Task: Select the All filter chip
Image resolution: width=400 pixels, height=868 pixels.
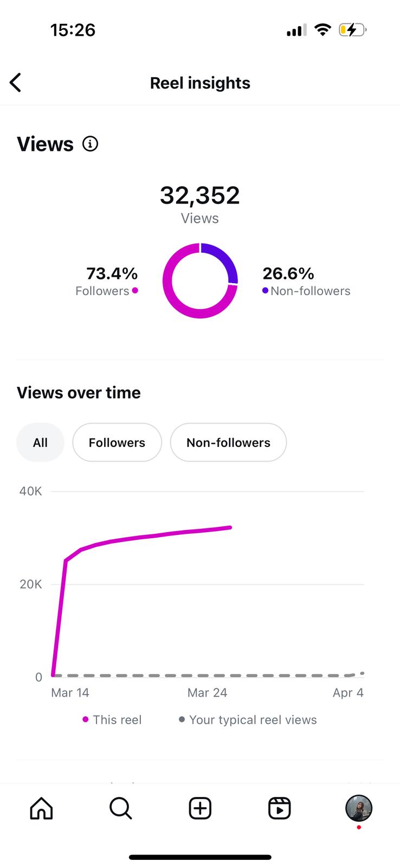Action: (40, 443)
